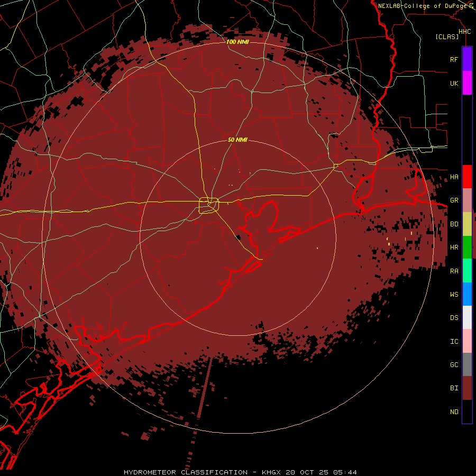476x476 pixels.
Task: Click the magenta UK color swatch
Action: [467, 83]
